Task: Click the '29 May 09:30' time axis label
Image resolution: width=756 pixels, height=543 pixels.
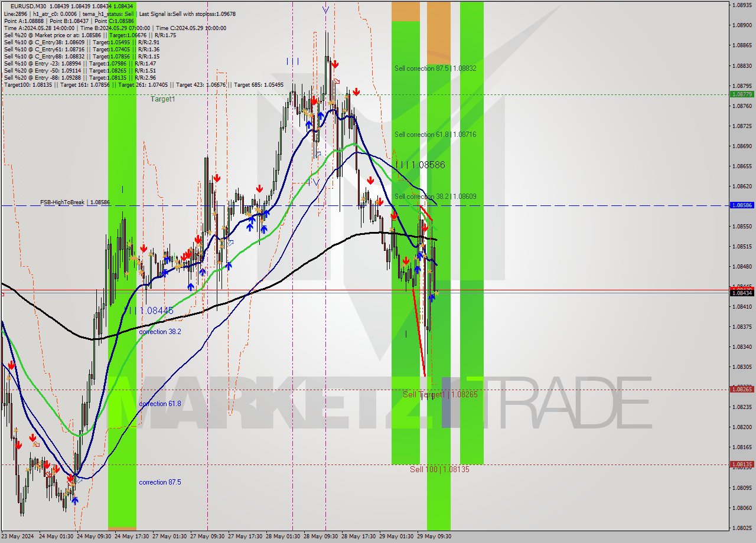Action: pos(434,537)
